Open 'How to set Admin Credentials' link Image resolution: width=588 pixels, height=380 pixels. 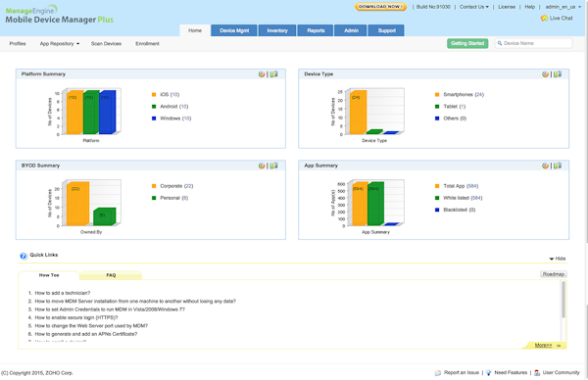click(x=110, y=309)
